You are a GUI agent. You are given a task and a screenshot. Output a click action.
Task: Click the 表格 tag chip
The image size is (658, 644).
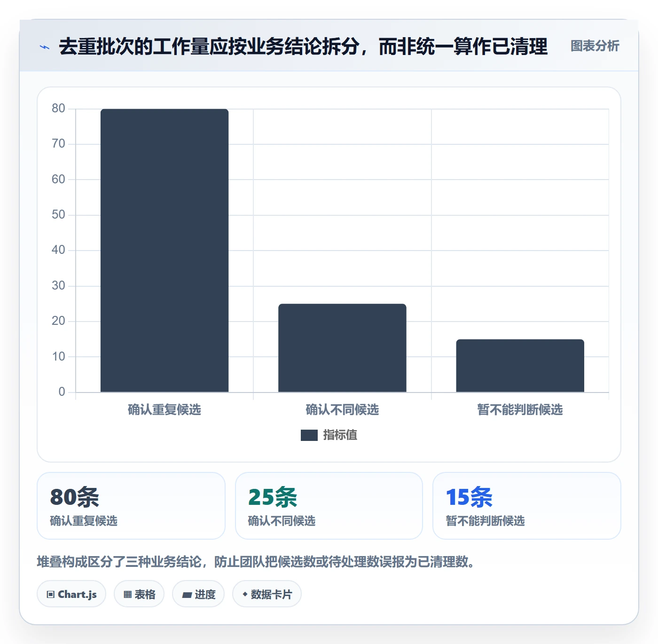point(139,594)
